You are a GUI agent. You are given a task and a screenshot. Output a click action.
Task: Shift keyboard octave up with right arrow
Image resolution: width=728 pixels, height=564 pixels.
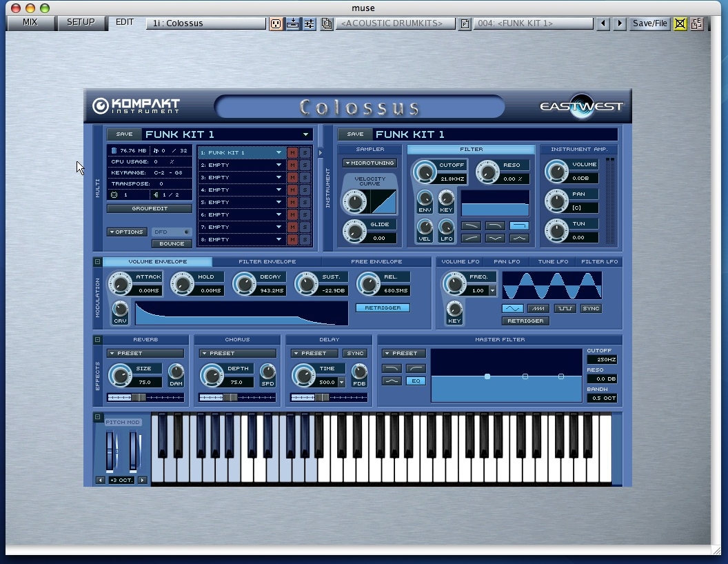point(143,480)
